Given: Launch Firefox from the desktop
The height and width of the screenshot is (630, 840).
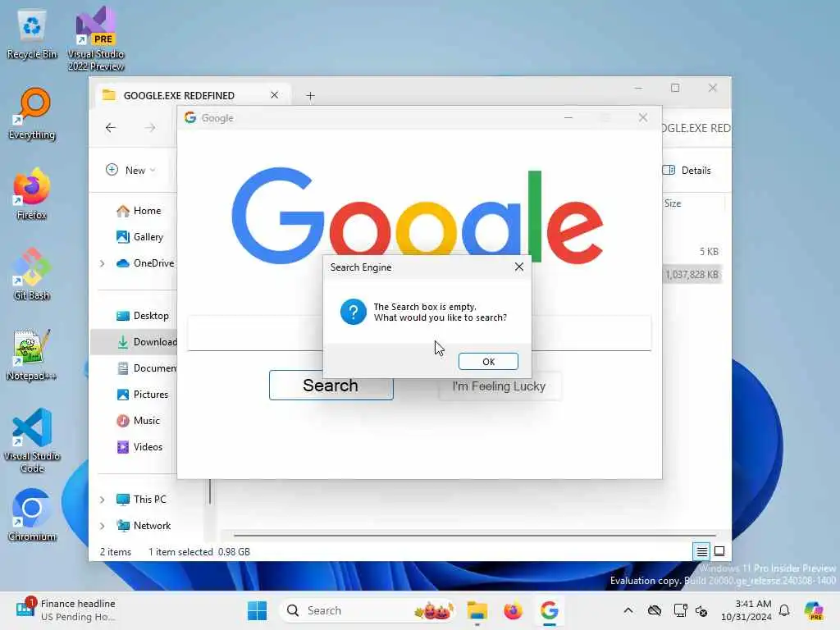Looking at the screenshot, I should (32, 194).
